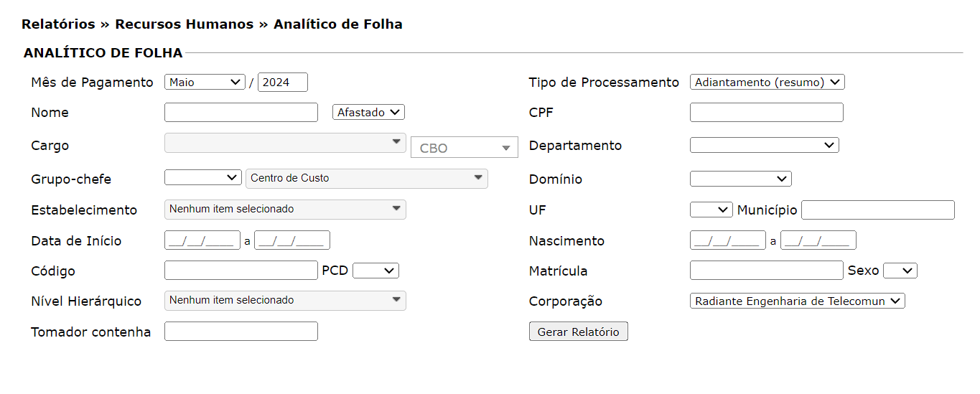Expand the CBO selector
Image resolution: width=980 pixels, height=394 pixels.
464,148
